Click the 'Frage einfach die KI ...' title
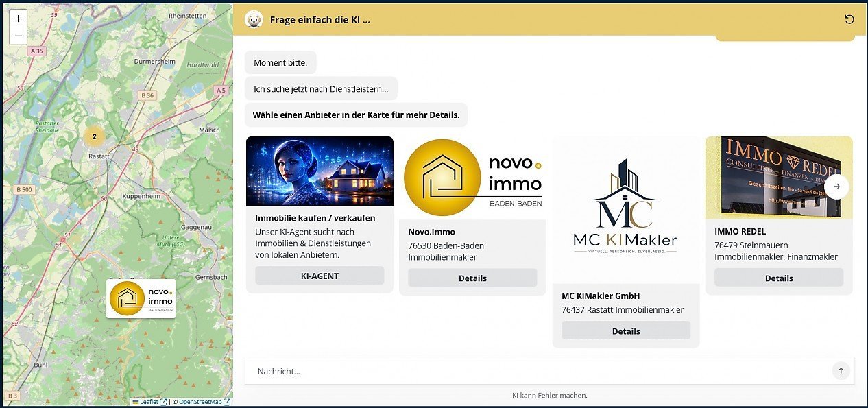868x408 pixels. click(x=320, y=20)
